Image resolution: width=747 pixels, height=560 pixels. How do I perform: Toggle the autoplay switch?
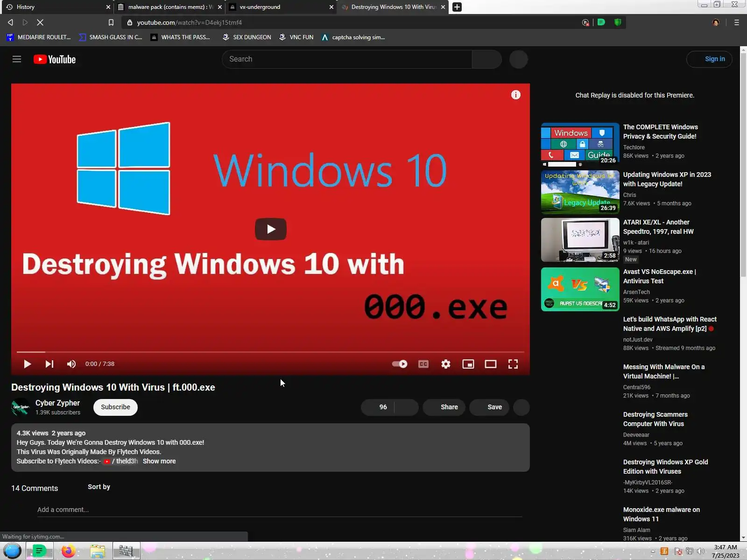click(400, 364)
